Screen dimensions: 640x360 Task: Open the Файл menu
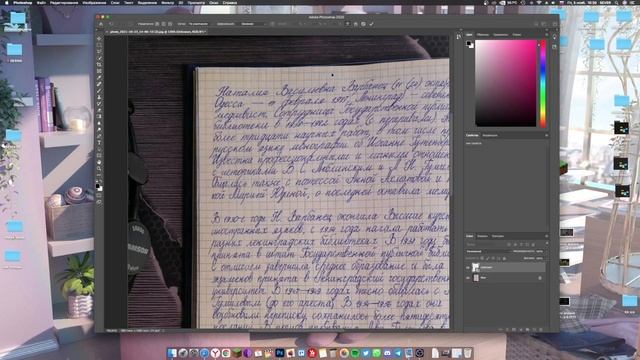click(x=41, y=2)
